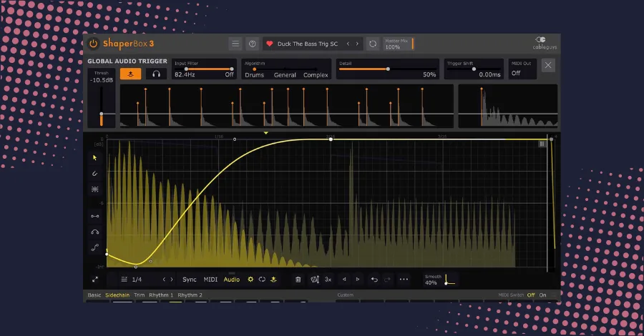Select the marquee selection tool
The height and width of the screenshot is (336, 644).
[x=95, y=189]
